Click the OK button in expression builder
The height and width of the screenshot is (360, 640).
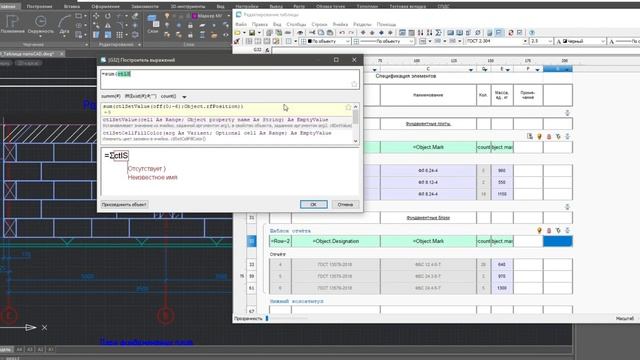[313, 204]
